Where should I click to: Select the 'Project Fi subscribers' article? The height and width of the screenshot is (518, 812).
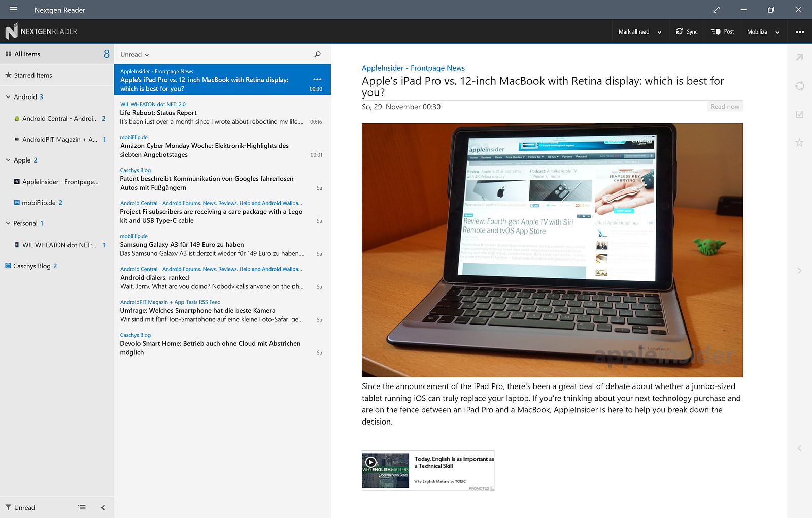pyautogui.click(x=222, y=212)
